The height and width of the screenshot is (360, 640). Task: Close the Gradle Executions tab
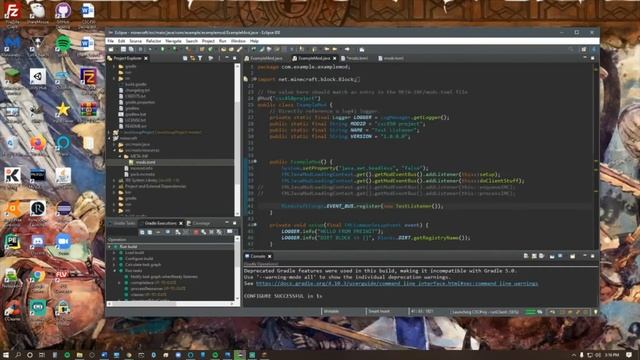[x=181, y=223]
